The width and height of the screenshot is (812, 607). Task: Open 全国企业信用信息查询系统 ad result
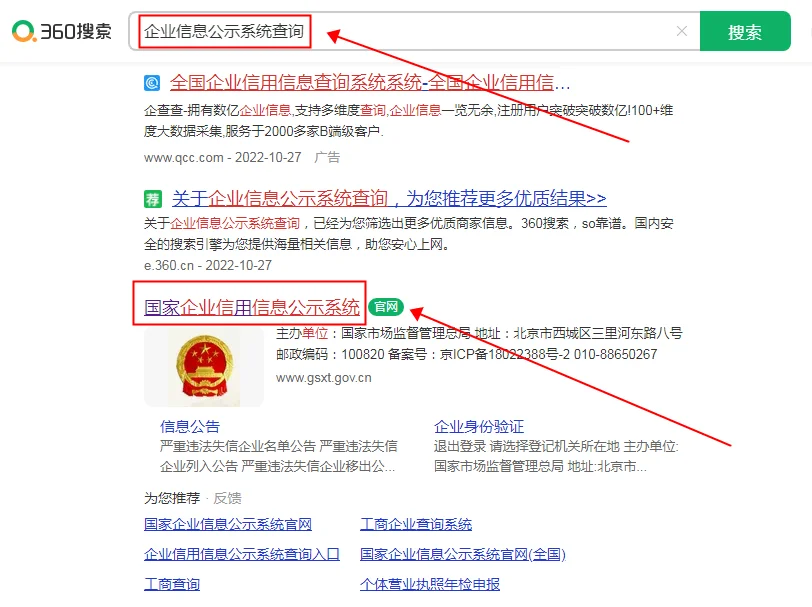pos(370,82)
